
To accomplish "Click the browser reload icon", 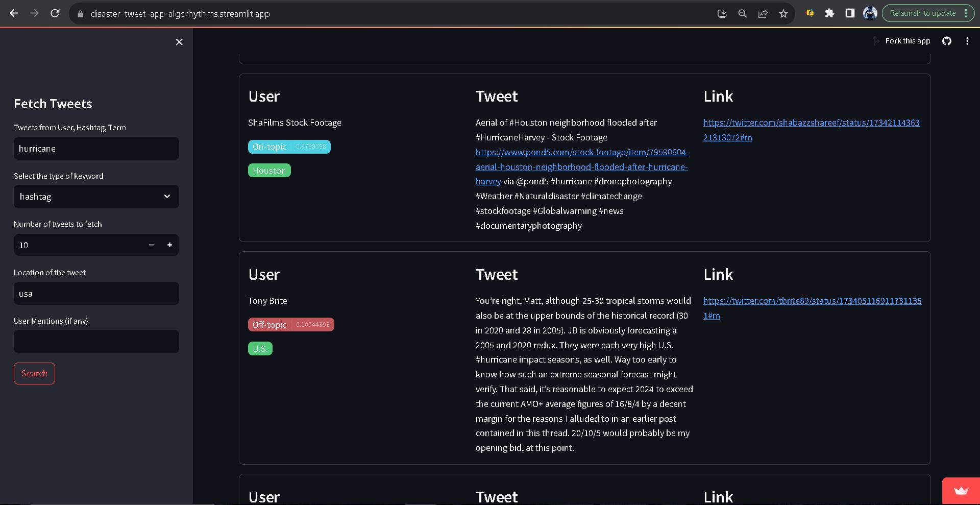I will pyautogui.click(x=55, y=13).
